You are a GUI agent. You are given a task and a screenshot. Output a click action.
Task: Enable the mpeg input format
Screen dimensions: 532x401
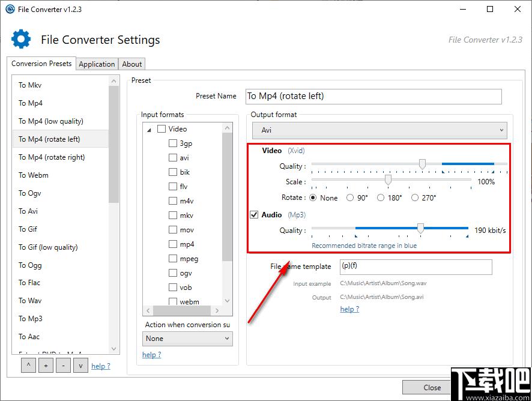coord(173,259)
